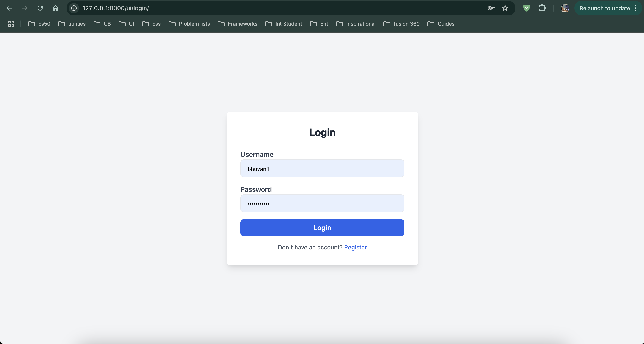
Task: Click Relaunch to update
Action: click(x=604, y=8)
